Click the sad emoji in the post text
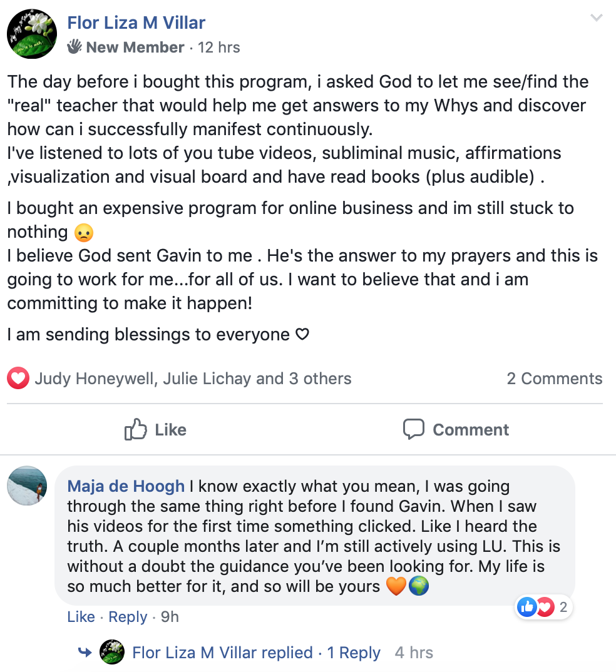 [x=85, y=232]
